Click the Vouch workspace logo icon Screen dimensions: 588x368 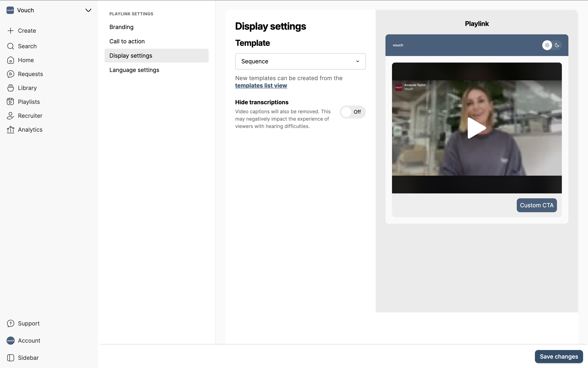click(x=10, y=10)
